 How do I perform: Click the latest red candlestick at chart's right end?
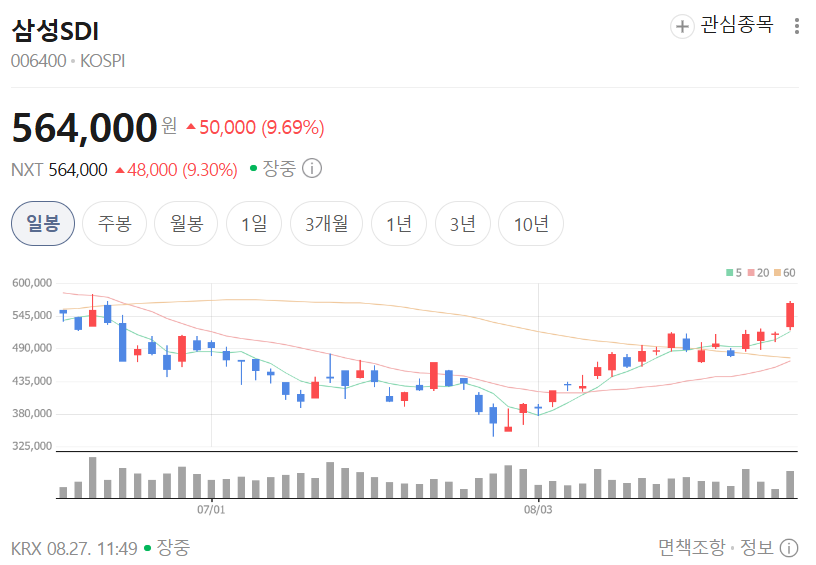tap(790, 315)
